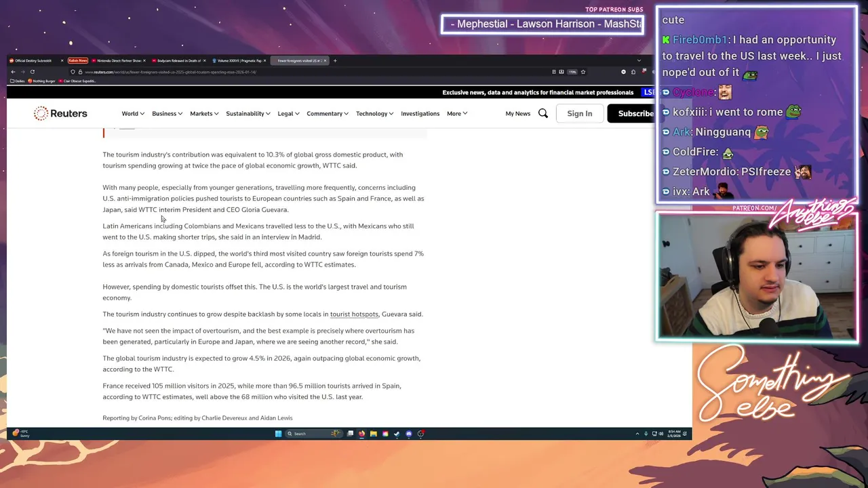Switch to the Kalinda News tab
The image size is (868, 488).
point(78,60)
